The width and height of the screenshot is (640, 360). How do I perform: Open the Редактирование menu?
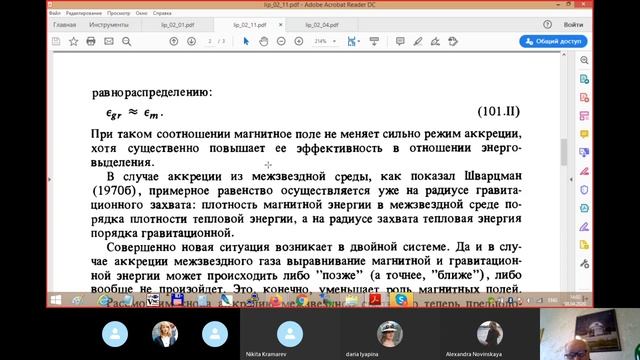point(84,13)
